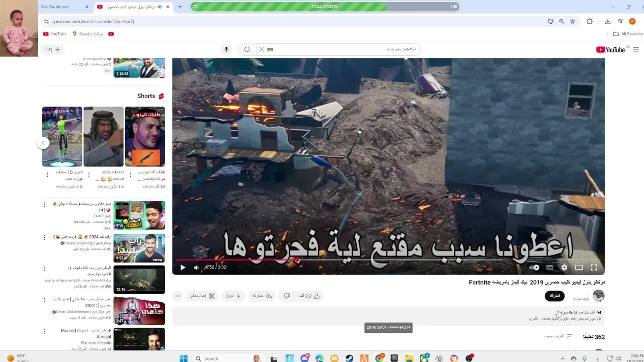Open the options menu for DrKaaLo Gaming video
This screenshot has width=644, height=362.
pyautogui.click(x=44, y=237)
